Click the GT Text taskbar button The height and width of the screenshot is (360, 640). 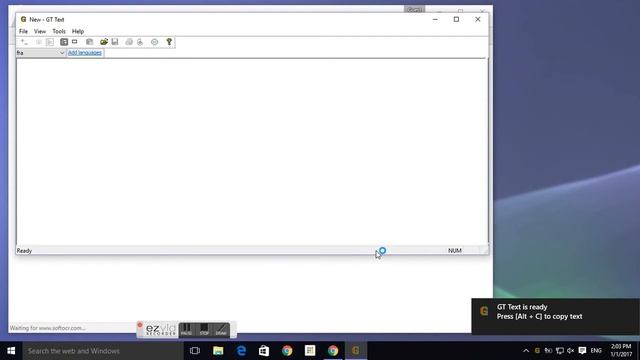point(356,351)
